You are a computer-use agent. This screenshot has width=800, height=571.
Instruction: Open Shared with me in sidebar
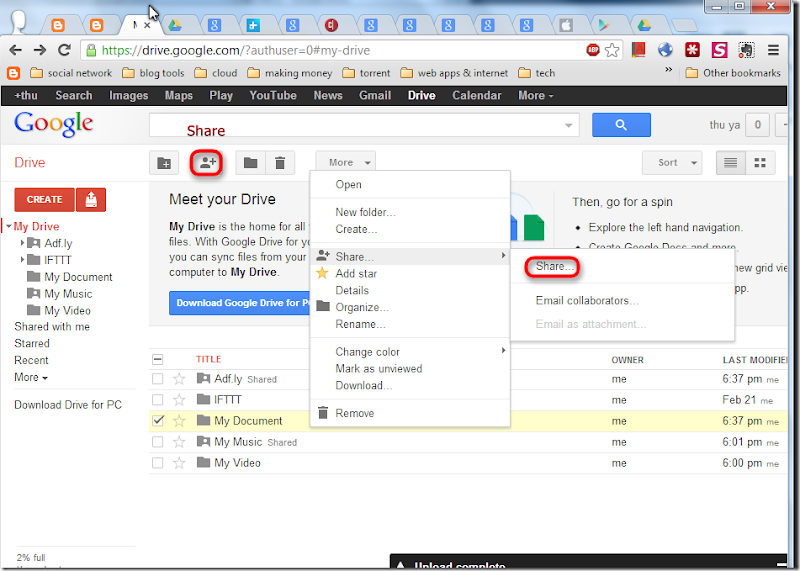click(52, 327)
